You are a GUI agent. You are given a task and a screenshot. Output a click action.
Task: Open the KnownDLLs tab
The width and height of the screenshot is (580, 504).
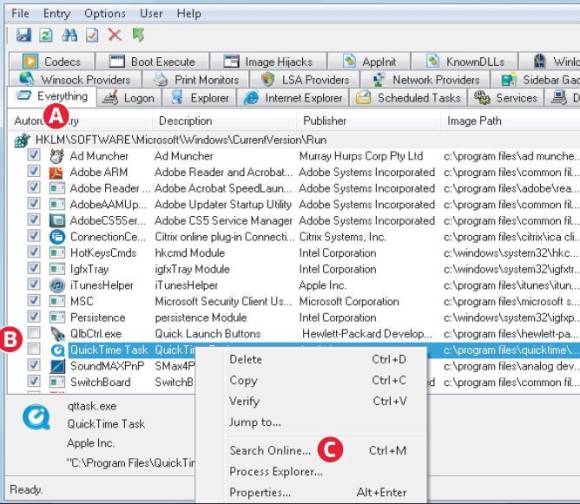click(x=465, y=61)
